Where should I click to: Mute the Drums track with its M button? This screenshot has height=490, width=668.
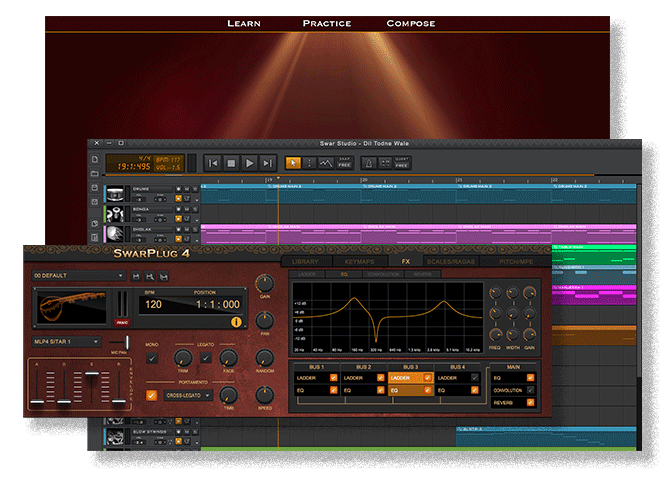pos(187,189)
